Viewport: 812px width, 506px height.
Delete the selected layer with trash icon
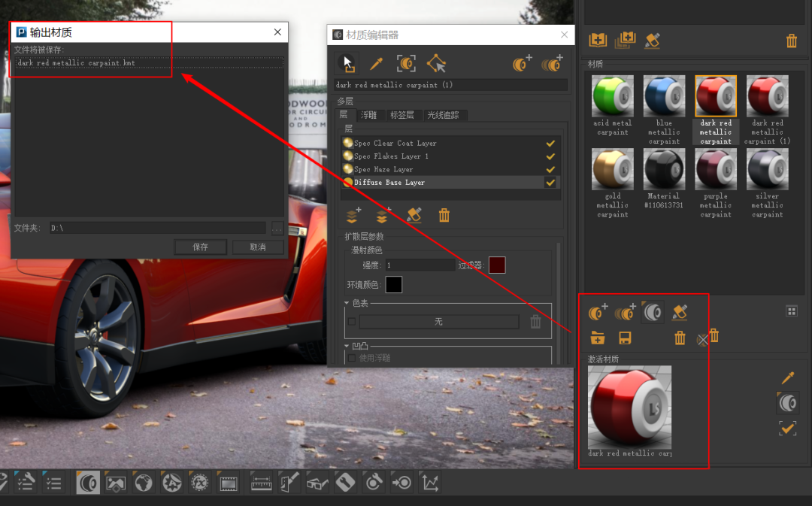(444, 216)
